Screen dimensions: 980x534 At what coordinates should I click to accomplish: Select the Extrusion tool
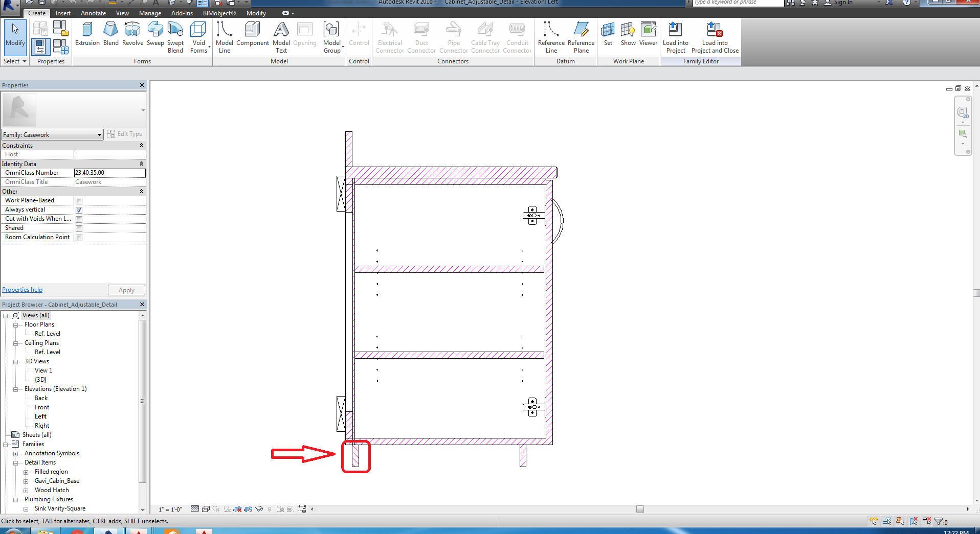87,35
